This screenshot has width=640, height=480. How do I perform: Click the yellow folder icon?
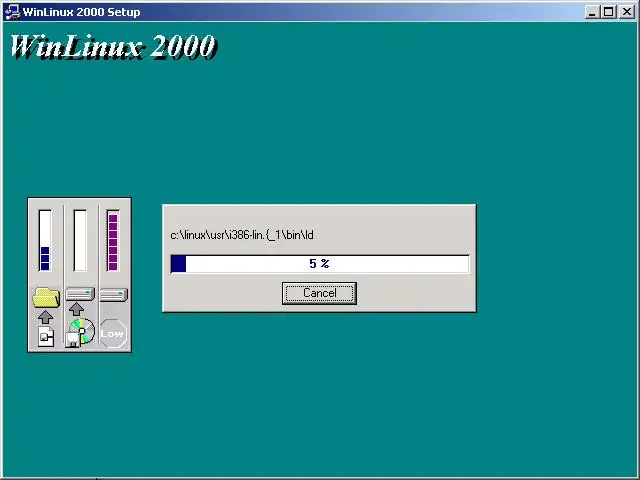[46, 297]
